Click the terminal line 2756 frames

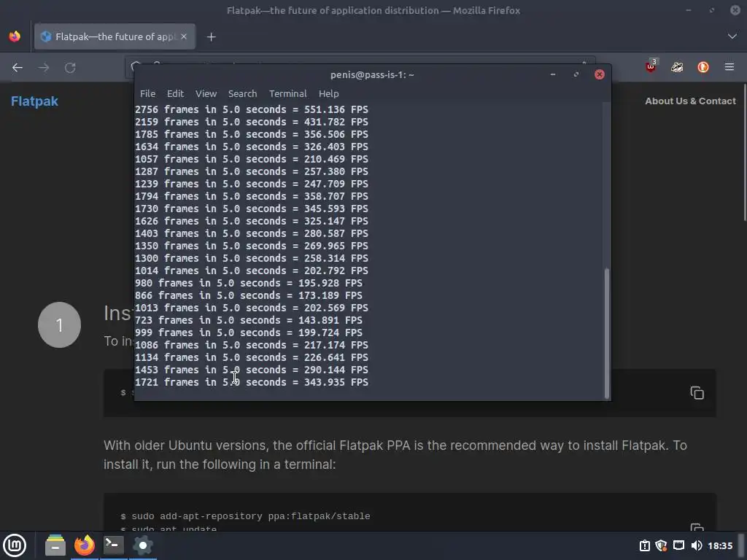point(252,109)
